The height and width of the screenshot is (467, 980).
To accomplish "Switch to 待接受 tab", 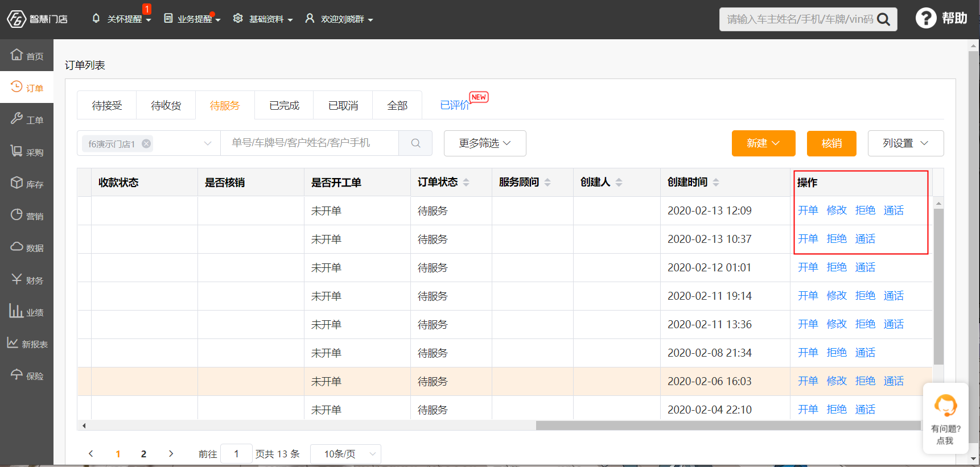I will [106, 105].
